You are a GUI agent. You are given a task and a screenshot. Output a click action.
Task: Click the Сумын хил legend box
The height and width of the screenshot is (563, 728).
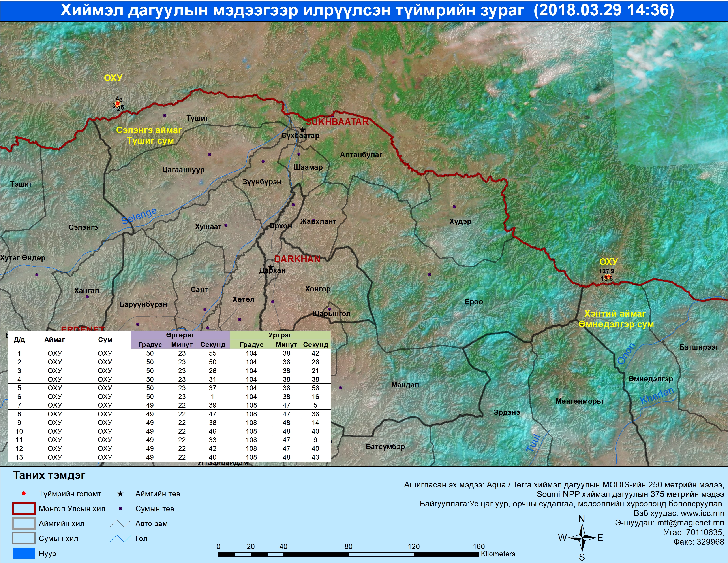[x=24, y=538]
